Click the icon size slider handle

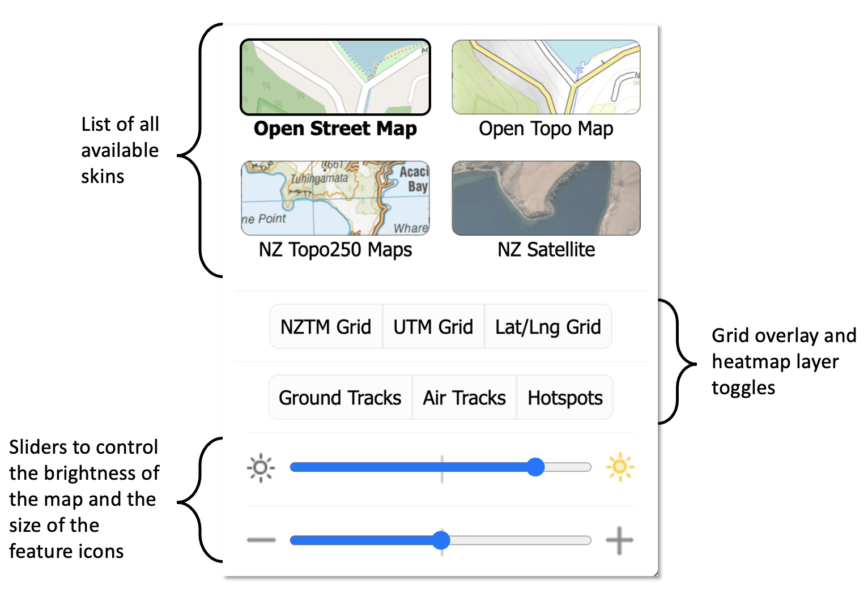(x=442, y=540)
